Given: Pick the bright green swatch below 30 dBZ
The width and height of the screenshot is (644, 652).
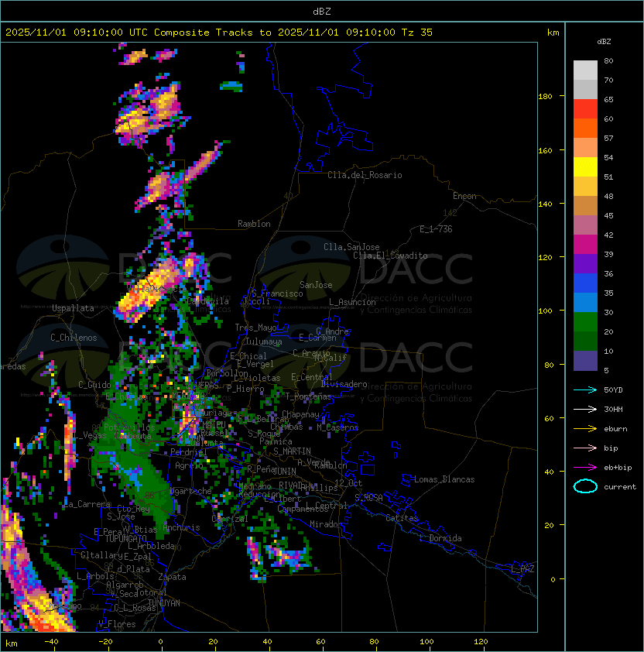Looking at the screenshot, I should pos(585,322).
